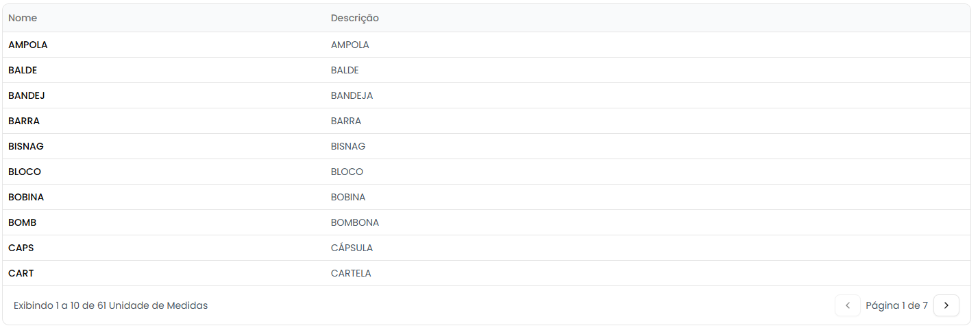Click the BANDEJA description cell
The width and height of the screenshot is (980, 328).
coord(352,95)
